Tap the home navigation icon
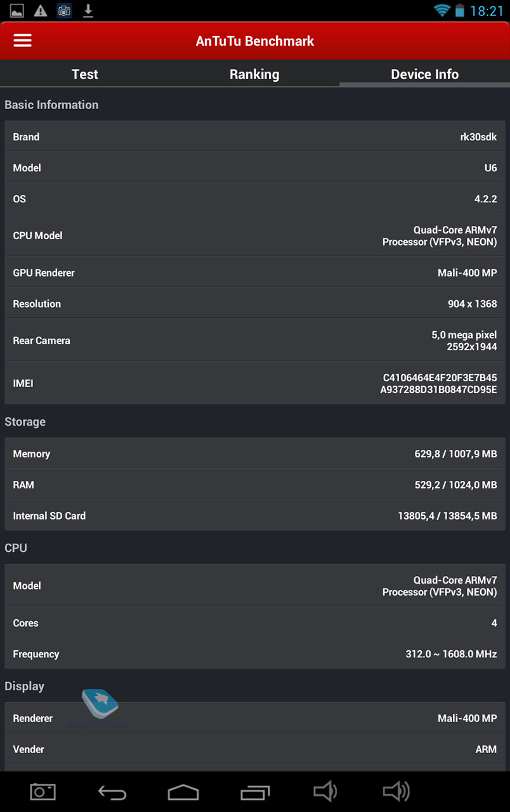510x812 pixels. pyautogui.click(x=183, y=792)
